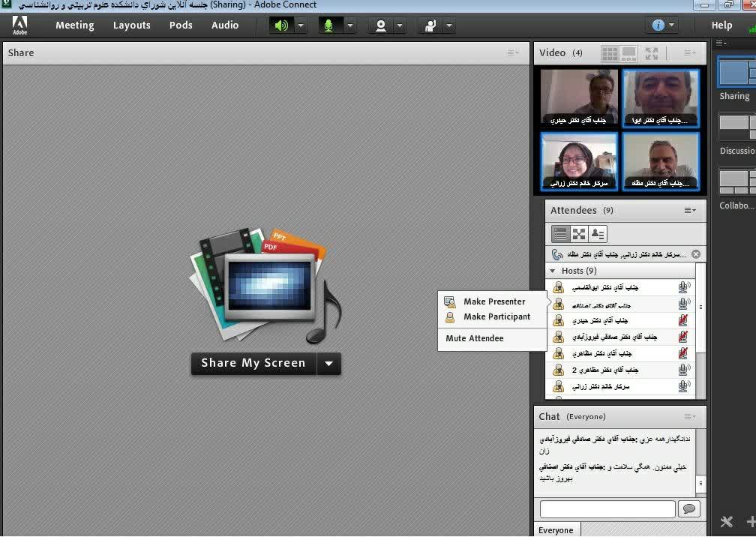Open attendee status view icon
This screenshot has width=756, height=537.
coord(598,234)
